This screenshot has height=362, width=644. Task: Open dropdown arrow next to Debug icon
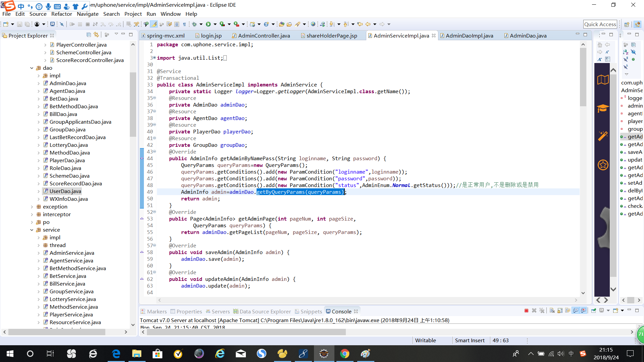pos(201,24)
